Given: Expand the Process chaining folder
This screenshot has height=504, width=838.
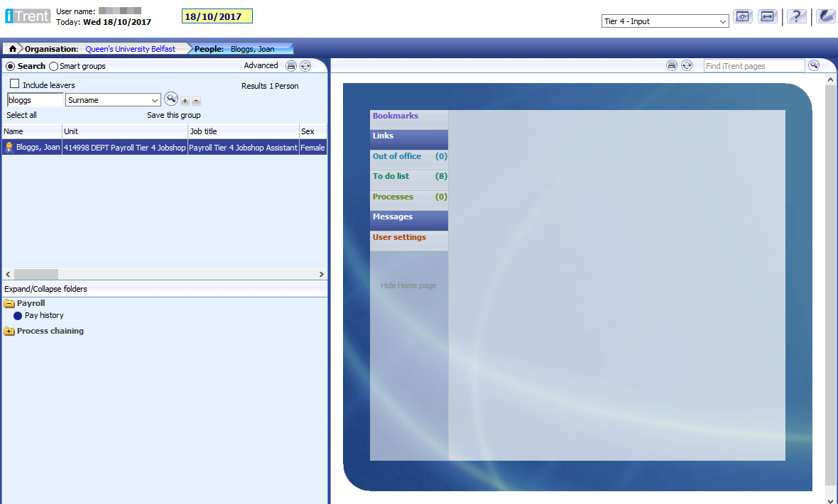Looking at the screenshot, I should pos(9,331).
